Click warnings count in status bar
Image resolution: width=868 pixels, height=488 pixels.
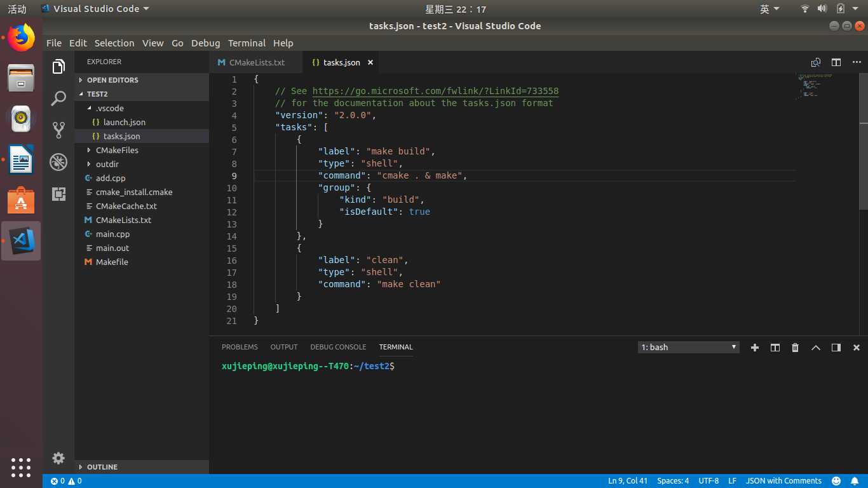pos(75,481)
